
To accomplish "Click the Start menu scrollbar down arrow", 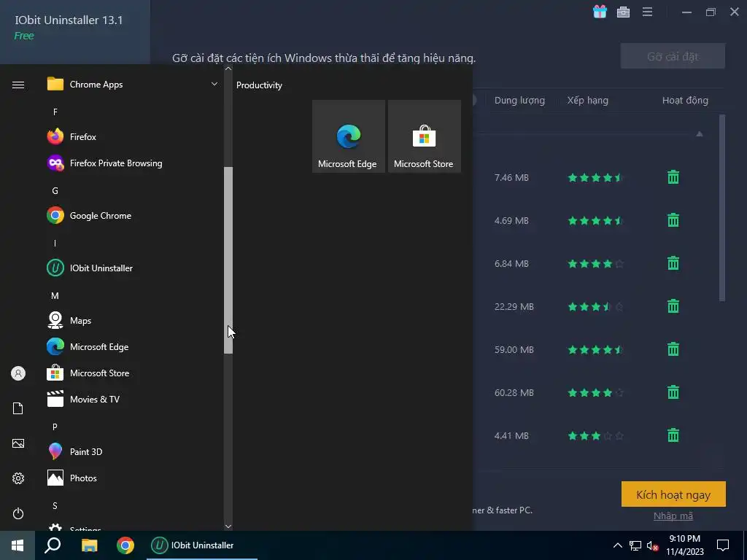I will pyautogui.click(x=228, y=526).
